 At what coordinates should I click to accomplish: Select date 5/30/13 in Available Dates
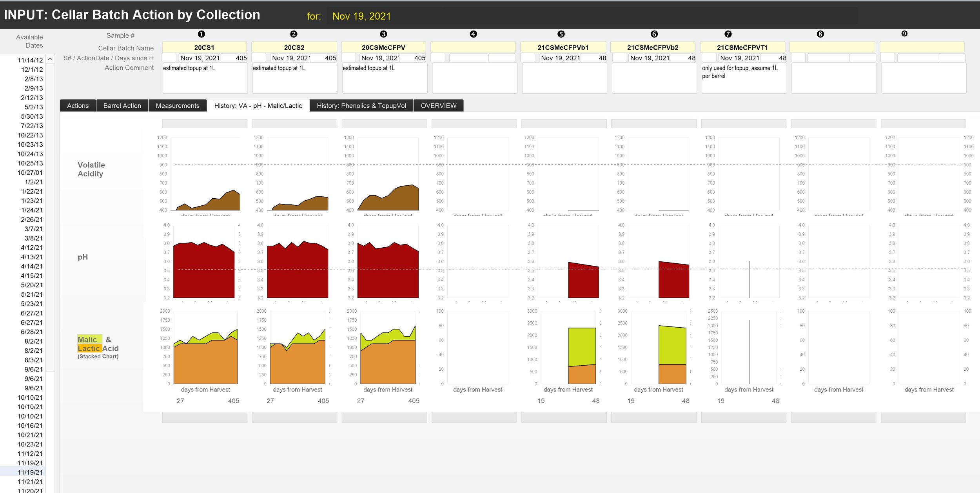[x=32, y=116]
